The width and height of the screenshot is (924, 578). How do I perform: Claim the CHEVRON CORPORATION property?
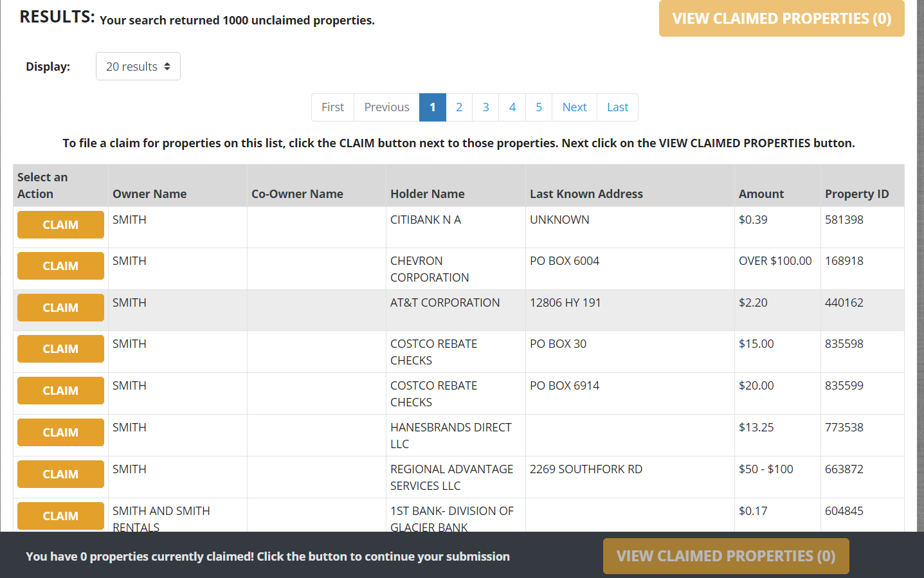[x=60, y=266]
